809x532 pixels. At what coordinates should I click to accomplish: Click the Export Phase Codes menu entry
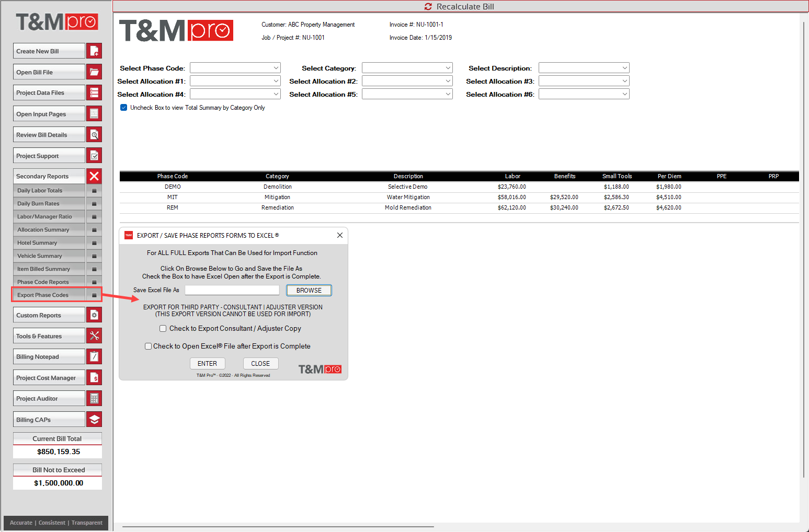[49, 295]
